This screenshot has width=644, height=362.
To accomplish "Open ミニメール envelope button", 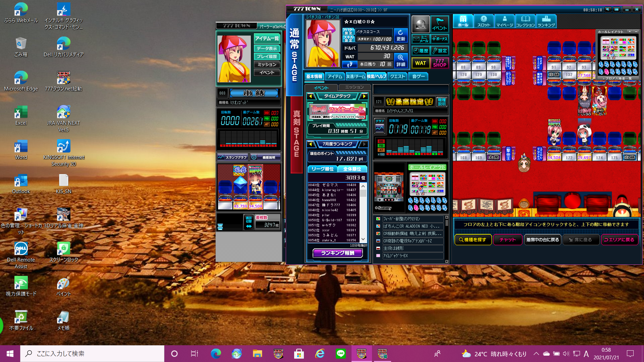I will tap(421, 39).
